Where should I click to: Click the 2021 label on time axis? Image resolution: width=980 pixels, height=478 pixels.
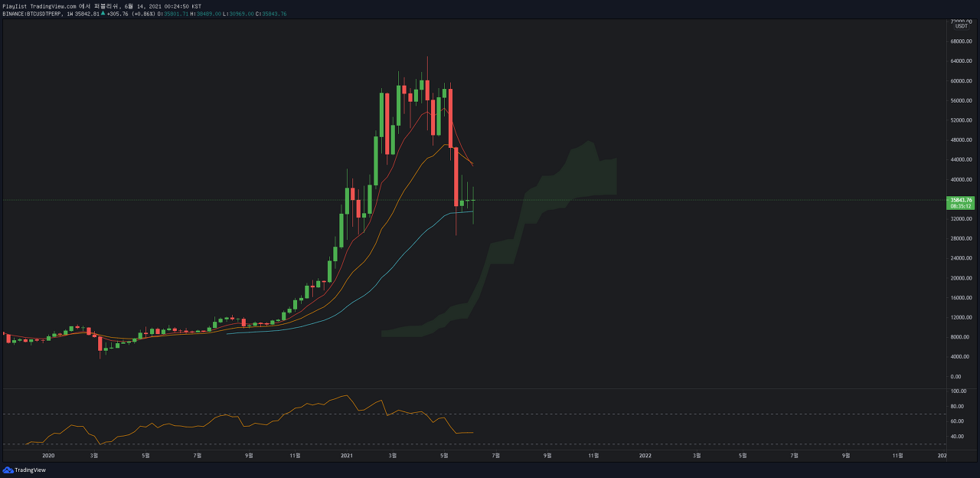[347, 455]
